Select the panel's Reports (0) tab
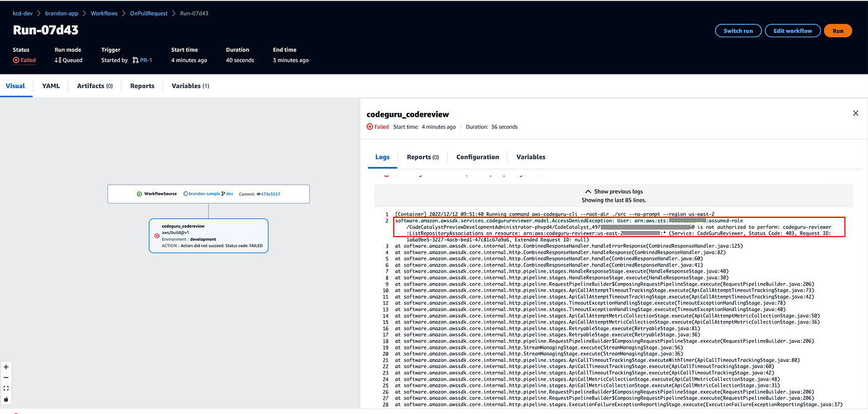Viewport: 868px width, 414px height. [x=422, y=157]
